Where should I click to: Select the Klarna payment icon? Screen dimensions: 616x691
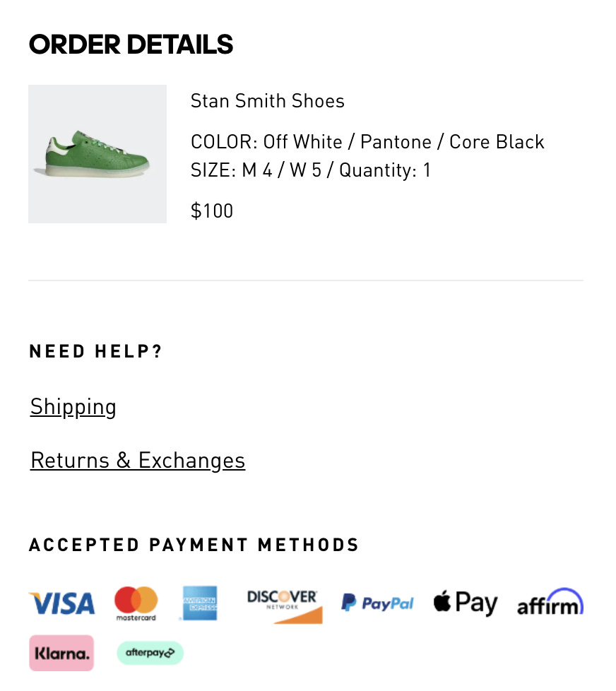click(61, 653)
